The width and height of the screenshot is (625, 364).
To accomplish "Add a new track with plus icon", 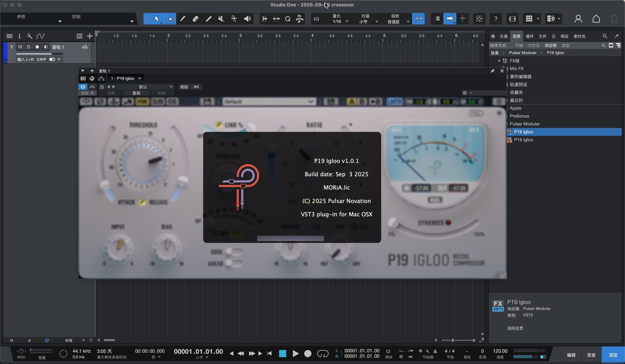I will click(90, 36).
